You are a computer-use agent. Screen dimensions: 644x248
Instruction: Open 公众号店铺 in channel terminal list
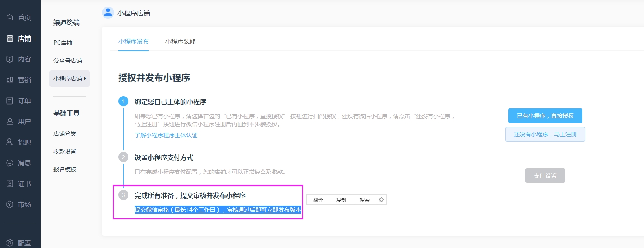[x=68, y=61]
